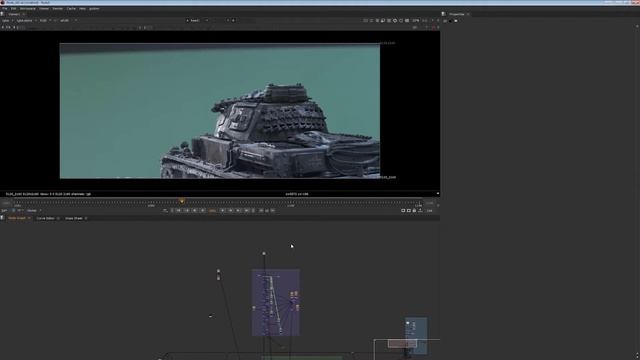640x360 pixels.
Task: Click the current frame number field
Action: click(213, 211)
